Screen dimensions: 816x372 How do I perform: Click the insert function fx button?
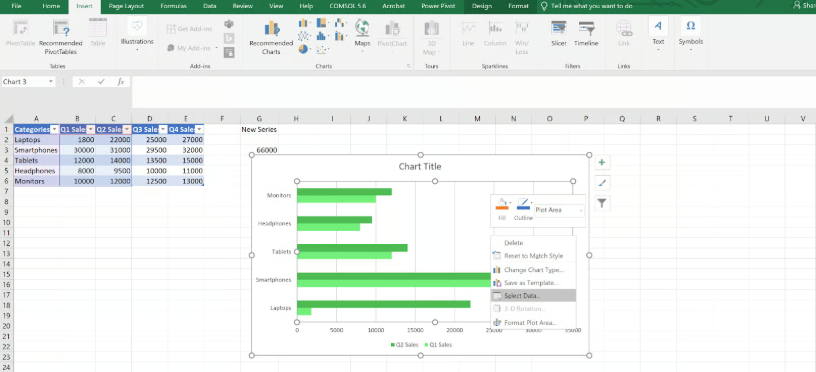[120, 82]
